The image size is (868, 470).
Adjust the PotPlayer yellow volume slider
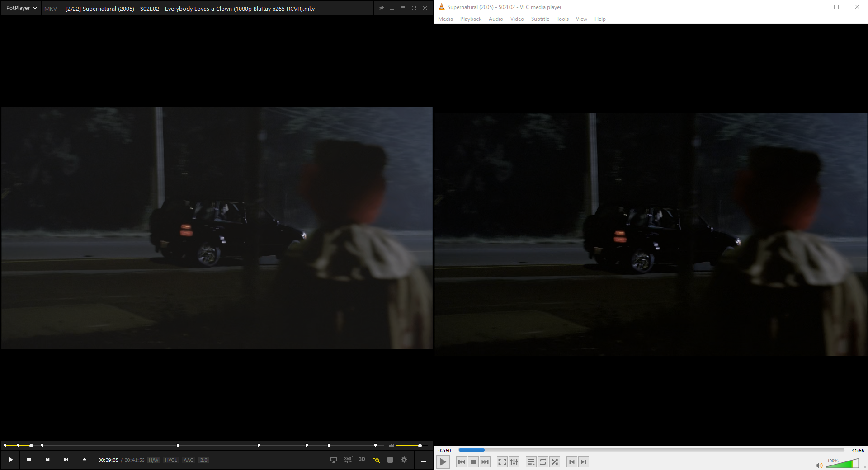(412, 446)
